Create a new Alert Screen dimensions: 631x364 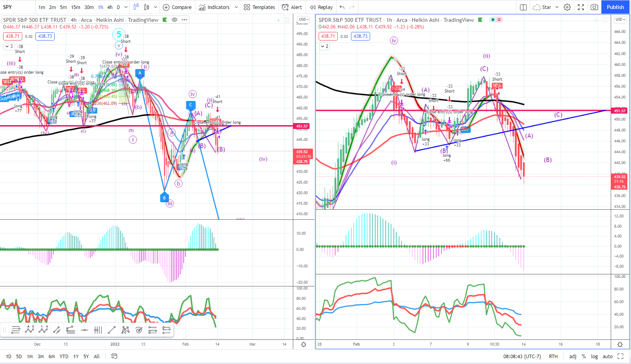pyautogui.click(x=292, y=7)
